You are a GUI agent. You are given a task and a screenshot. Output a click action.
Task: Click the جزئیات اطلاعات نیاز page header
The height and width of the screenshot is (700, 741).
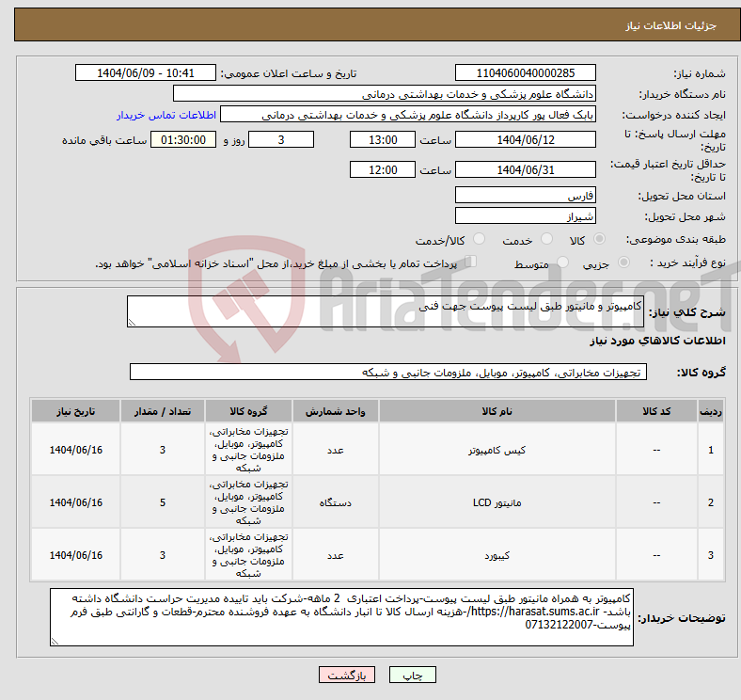tap(670, 25)
